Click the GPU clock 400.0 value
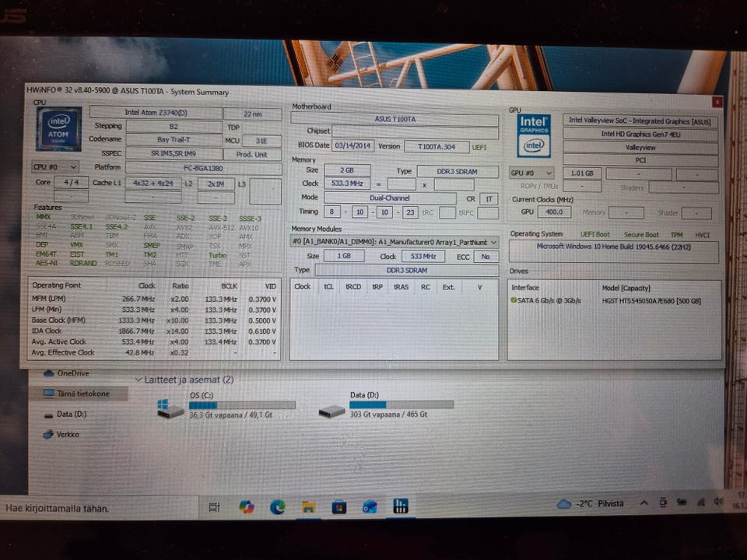The image size is (747, 560). (554, 212)
